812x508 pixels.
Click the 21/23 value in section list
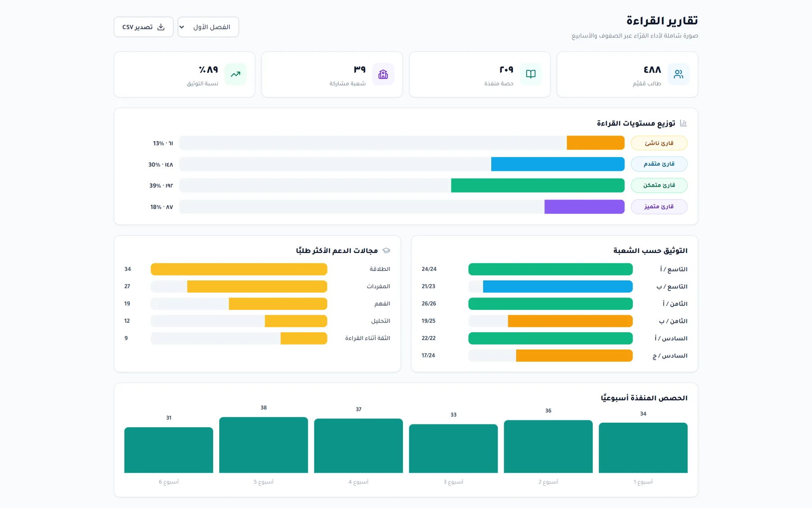(x=429, y=286)
